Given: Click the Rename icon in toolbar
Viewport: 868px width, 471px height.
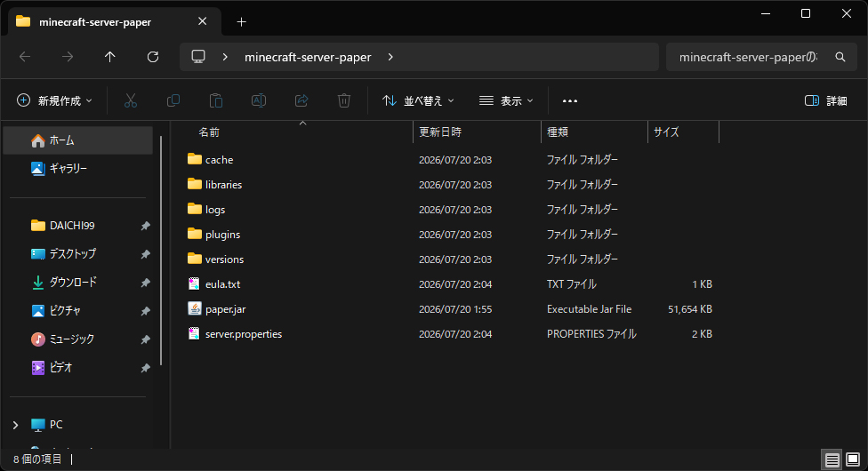Looking at the screenshot, I should coord(259,100).
